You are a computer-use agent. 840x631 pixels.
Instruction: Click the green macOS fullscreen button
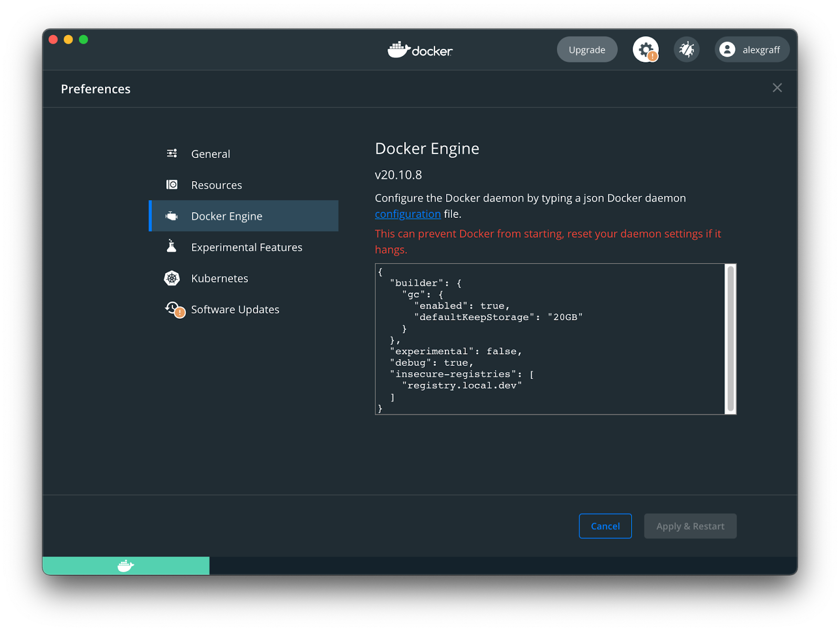tap(83, 39)
